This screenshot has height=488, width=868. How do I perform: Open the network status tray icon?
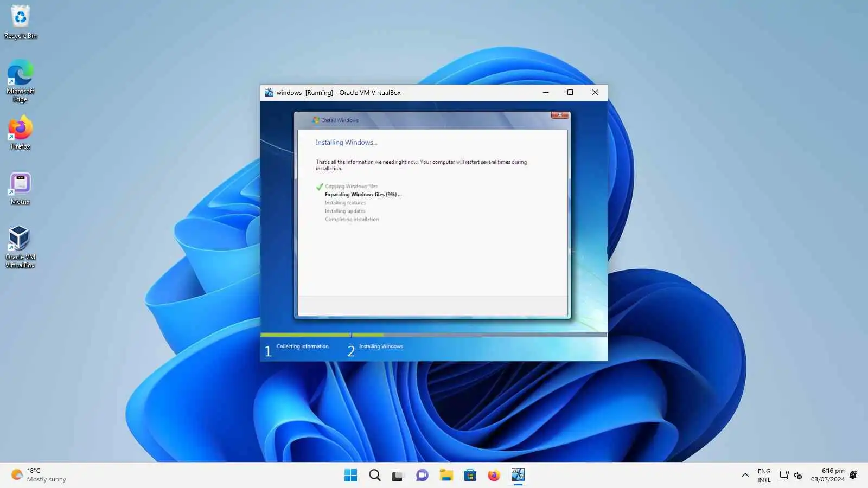coord(784,475)
